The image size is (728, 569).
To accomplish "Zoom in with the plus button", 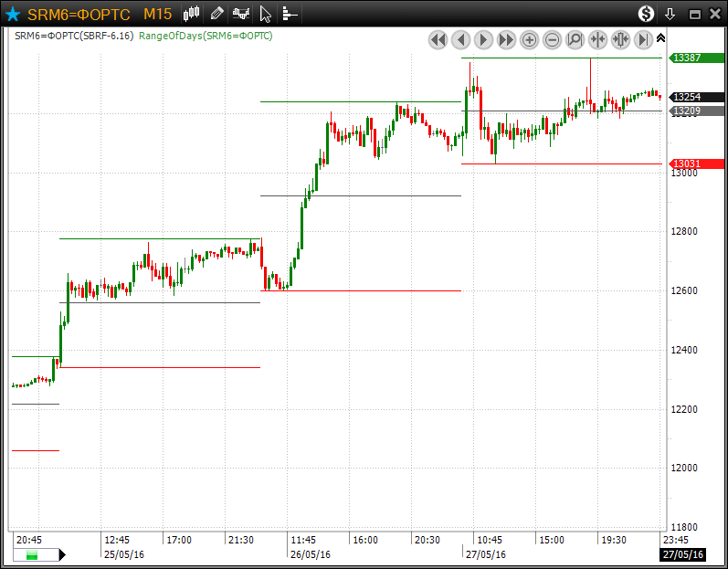I will click(x=530, y=39).
